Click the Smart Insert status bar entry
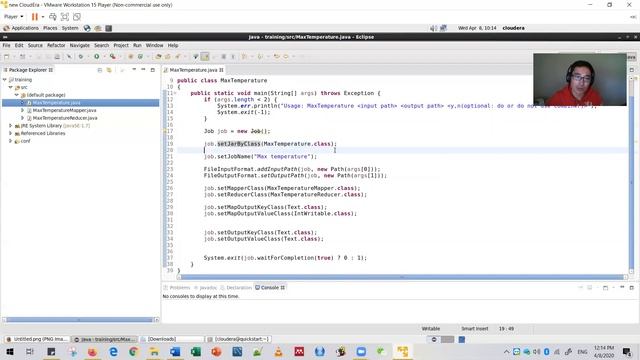The image size is (640, 360). point(474,329)
